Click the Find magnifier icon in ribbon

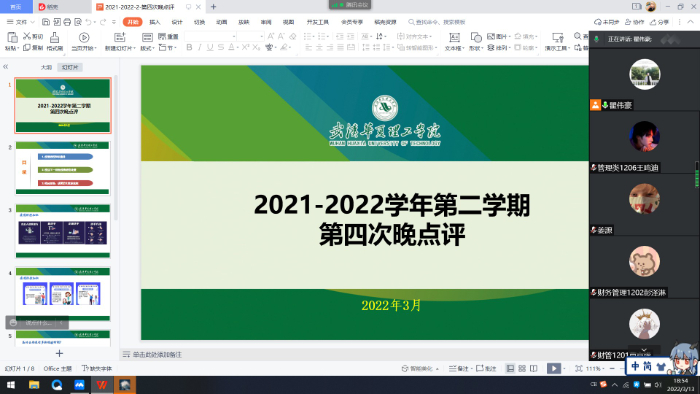coord(578,36)
